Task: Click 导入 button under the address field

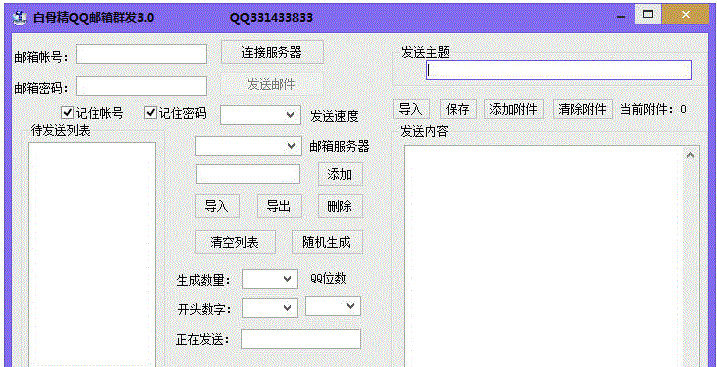Action: pos(217,206)
